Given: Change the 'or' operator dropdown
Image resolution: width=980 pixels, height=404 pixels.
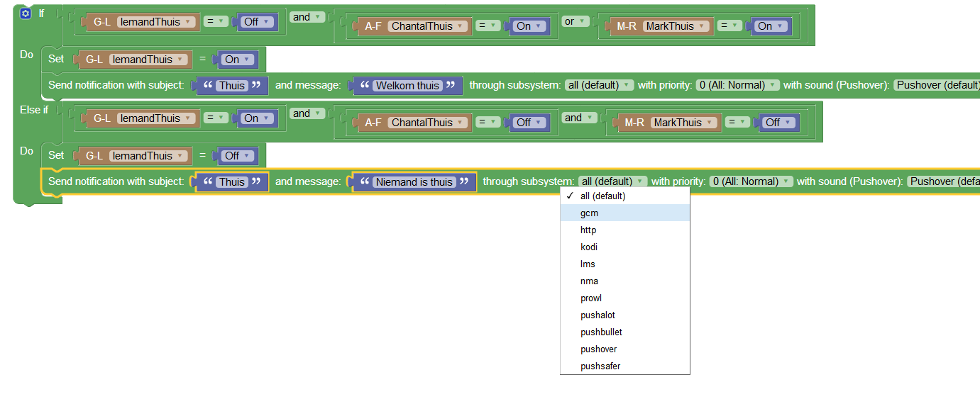Looking at the screenshot, I should (x=575, y=21).
